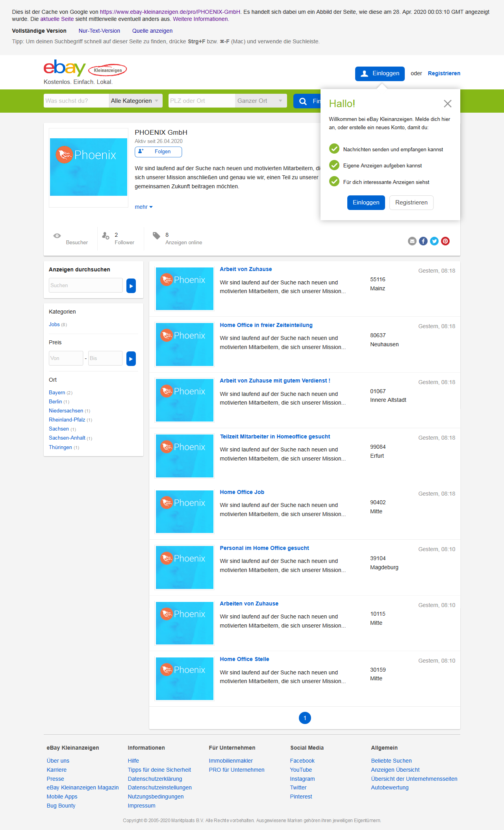Select Quelle anzeigen

152,31
